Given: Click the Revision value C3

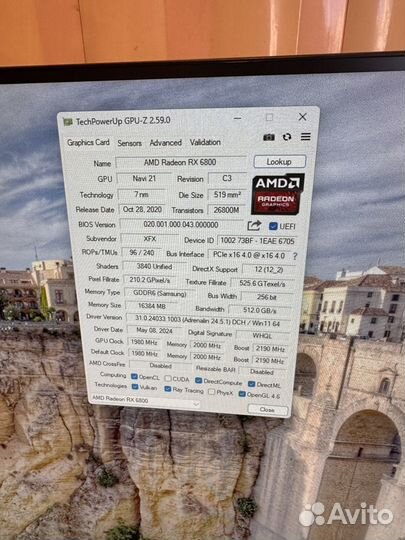Looking at the screenshot, I should (227, 178).
